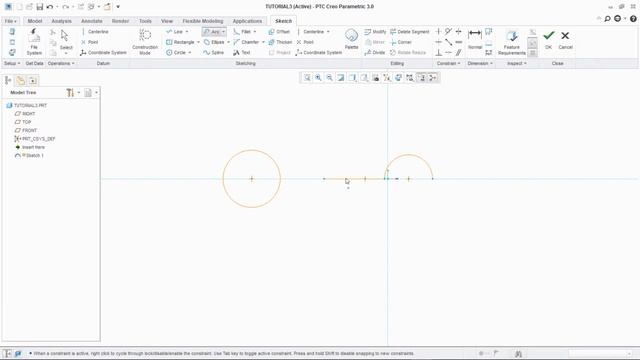640x360 pixels.
Task: Click the Datum Point tool
Action: pyautogui.click(x=89, y=42)
